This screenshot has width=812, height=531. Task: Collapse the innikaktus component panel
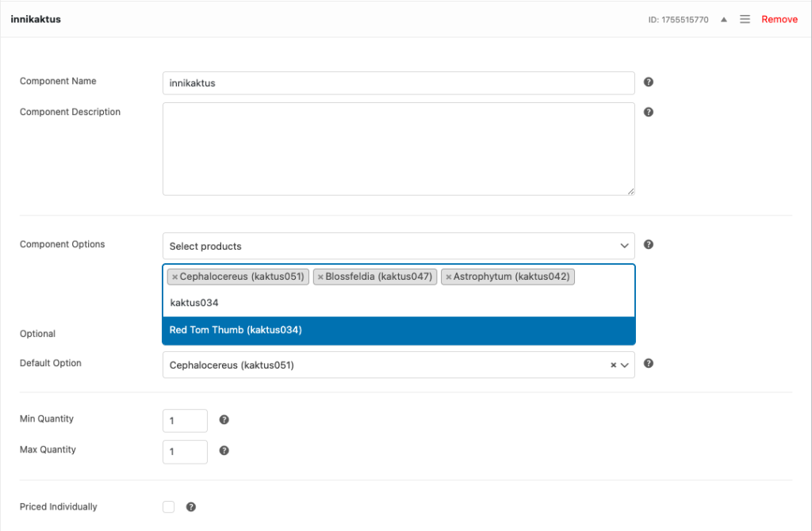click(x=723, y=19)
